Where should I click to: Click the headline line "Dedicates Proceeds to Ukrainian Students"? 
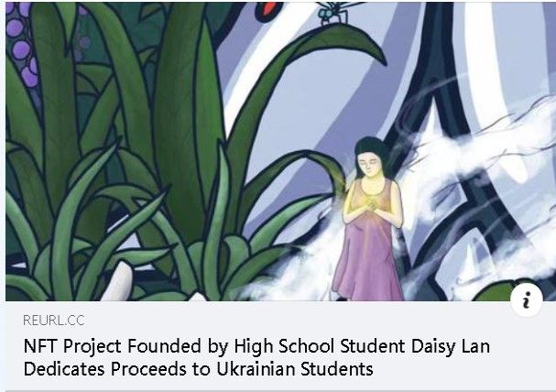[198, 369]
